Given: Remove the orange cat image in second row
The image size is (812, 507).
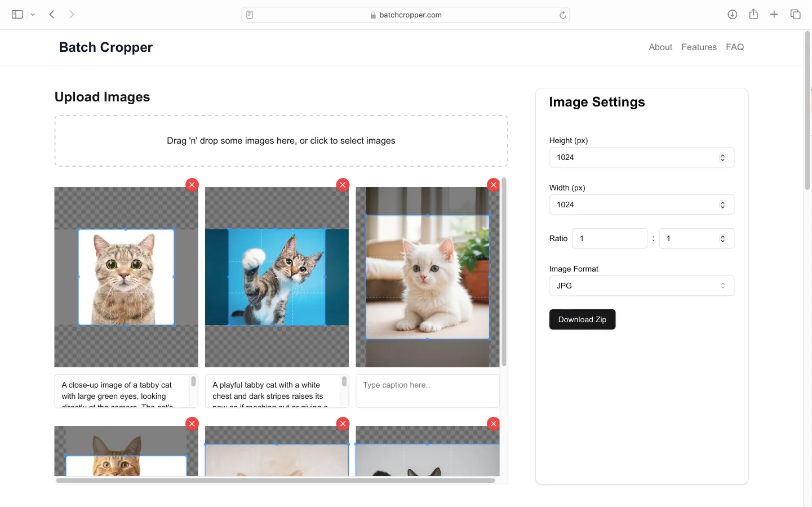Looking at the screenshot, I should [x=192, y=423].
